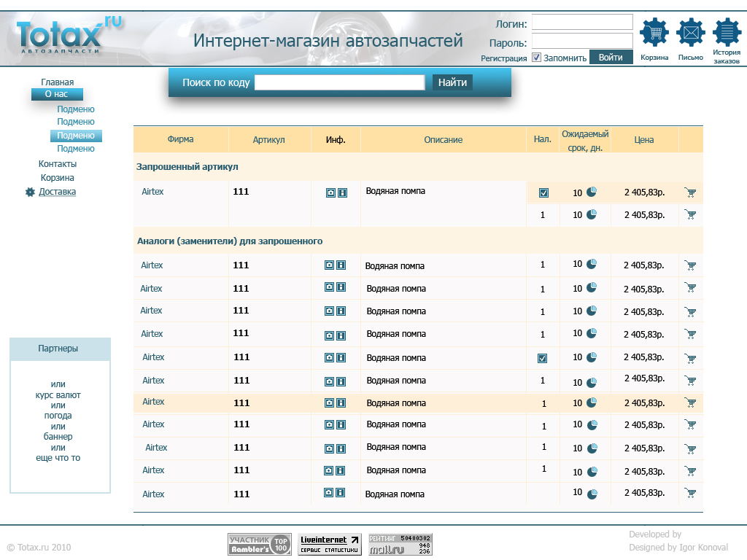Screen dimensions: 747x560
Task: Open the Корзина shopping cart icon
Action: [x=654, y=31]
